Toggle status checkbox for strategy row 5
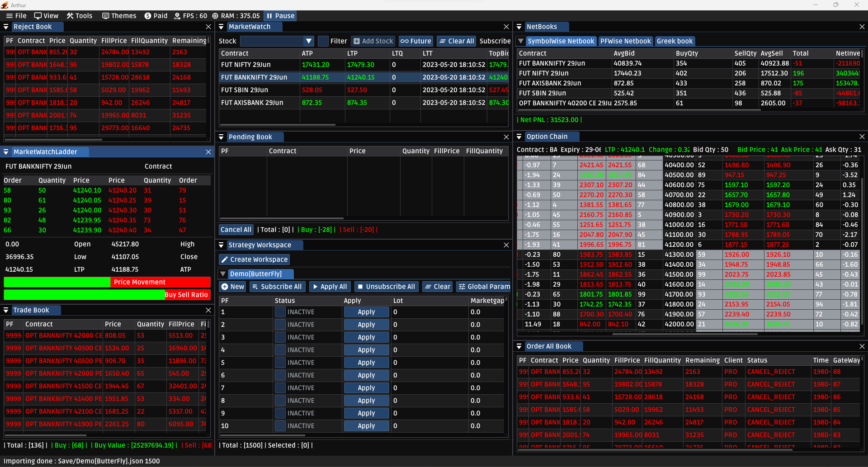This screenshot has height=467, width=868. pos(280,363)
